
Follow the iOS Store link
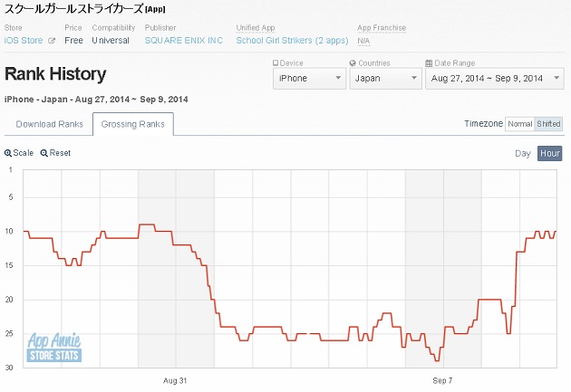pyautogui.click(x=24, y=41)
